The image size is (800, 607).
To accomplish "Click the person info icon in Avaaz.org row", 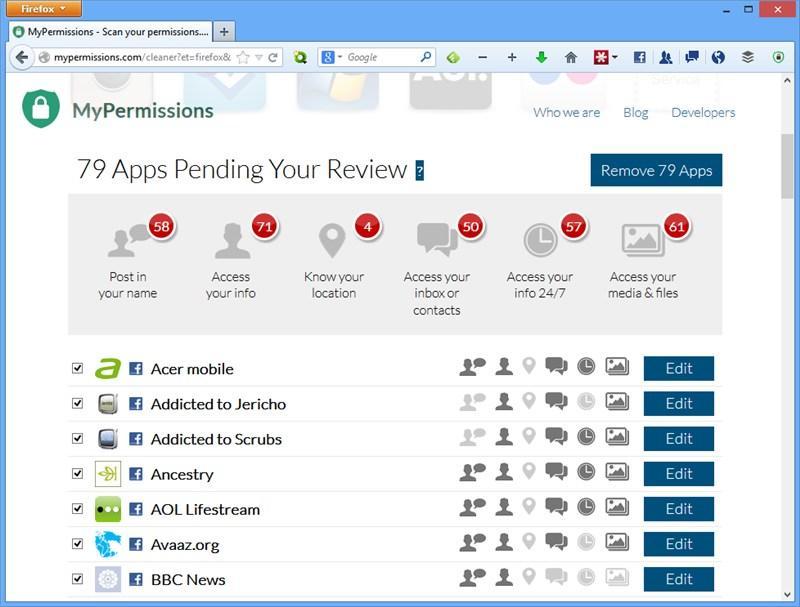I will [504, 542].
